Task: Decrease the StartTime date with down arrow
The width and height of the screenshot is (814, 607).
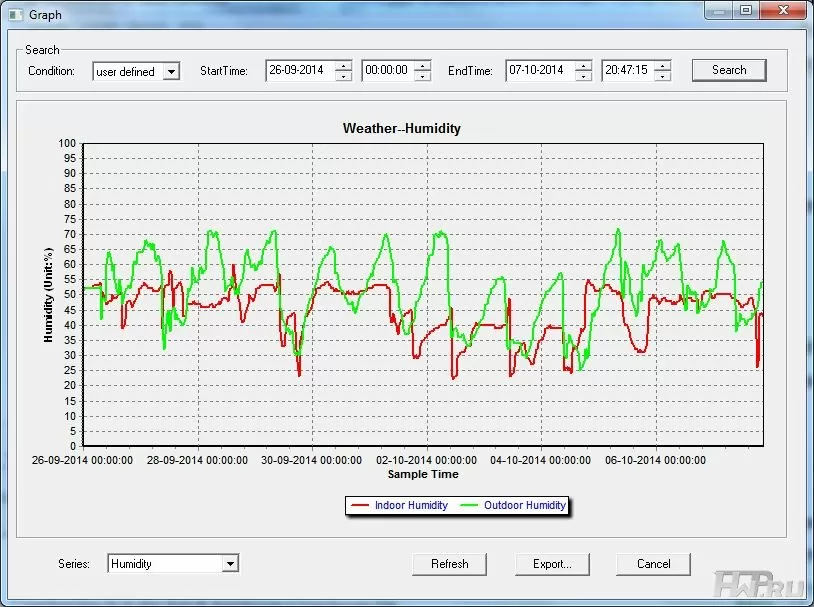Action: 343,76
